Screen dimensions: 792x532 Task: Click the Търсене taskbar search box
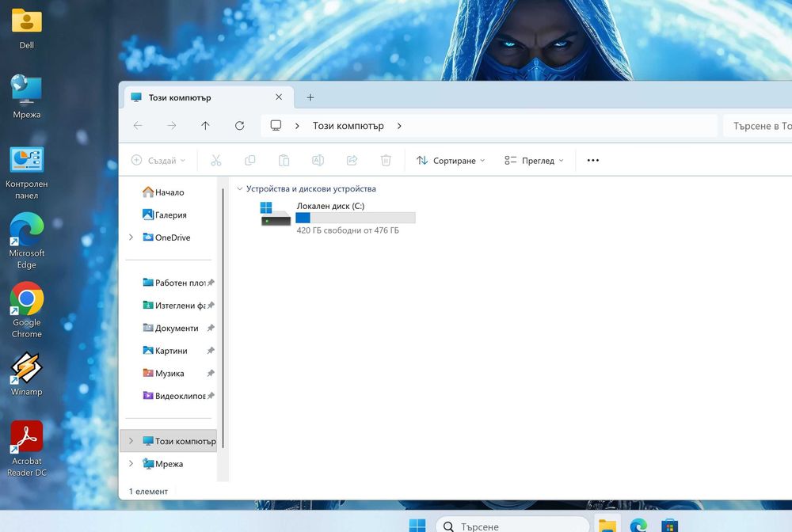click(512, 526)
